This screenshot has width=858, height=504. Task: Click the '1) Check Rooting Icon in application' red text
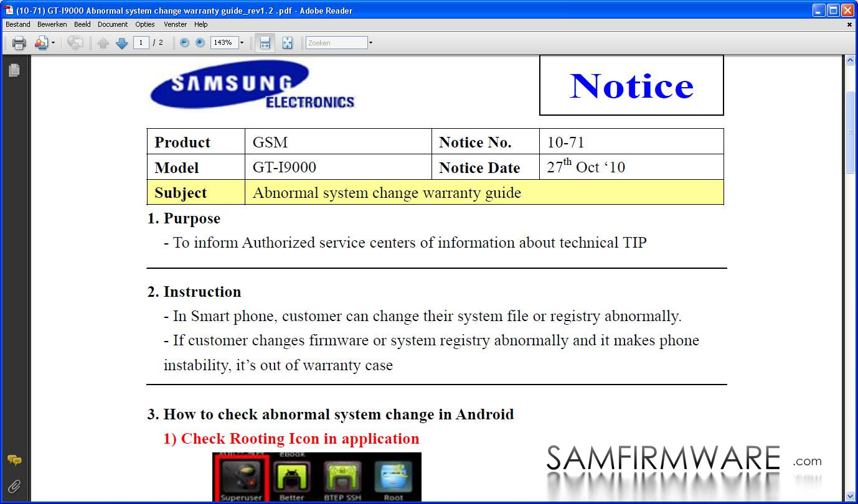[291, 439]
